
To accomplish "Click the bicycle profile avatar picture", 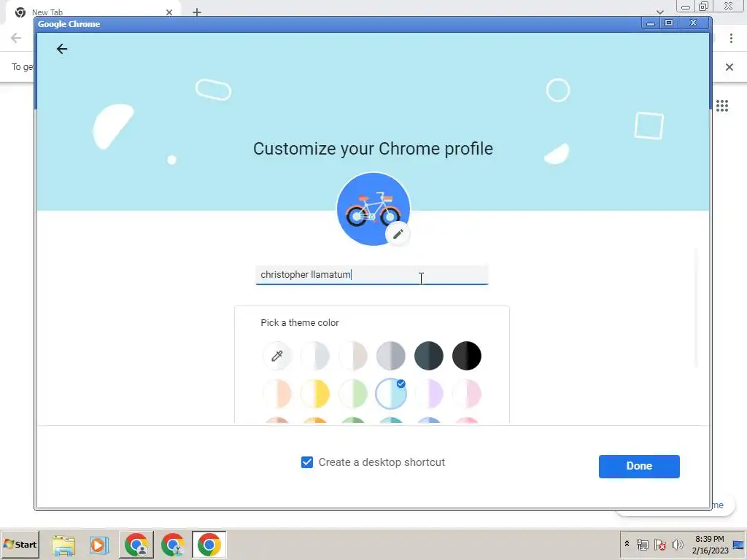I will tap(373, 209).
